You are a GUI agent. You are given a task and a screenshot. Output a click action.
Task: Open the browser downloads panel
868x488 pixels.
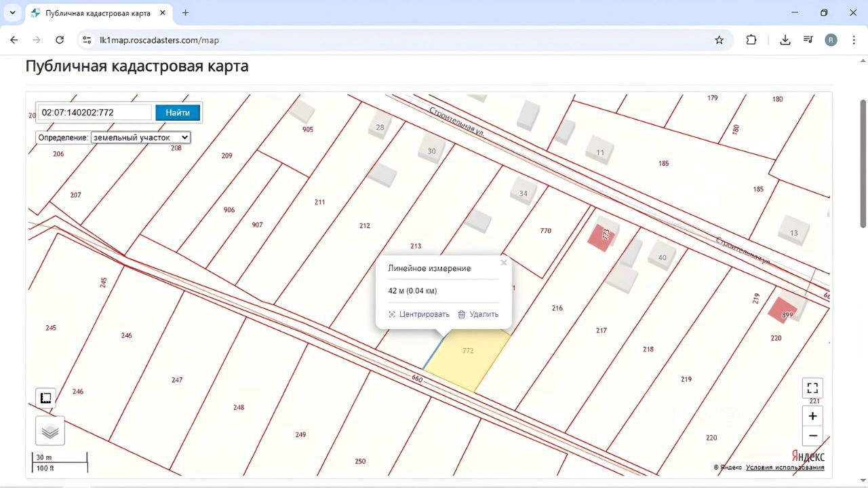coord(785,40)
